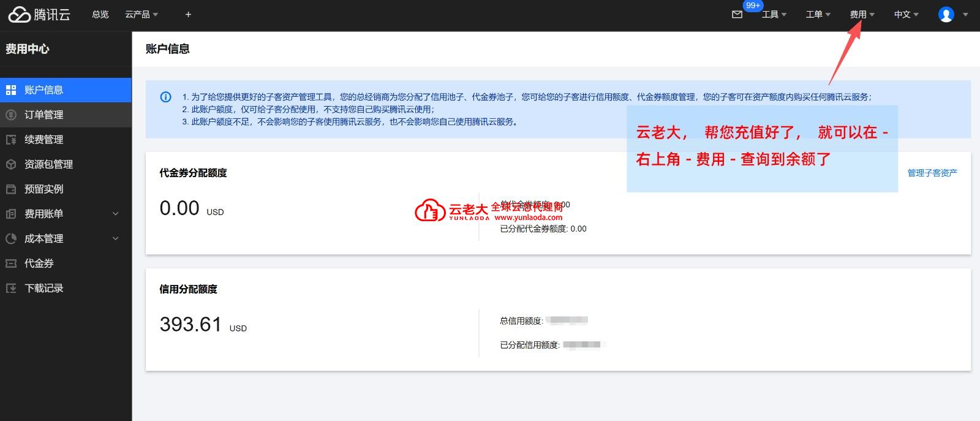Click the plus icon in top navigation

[x=188, y=14]
